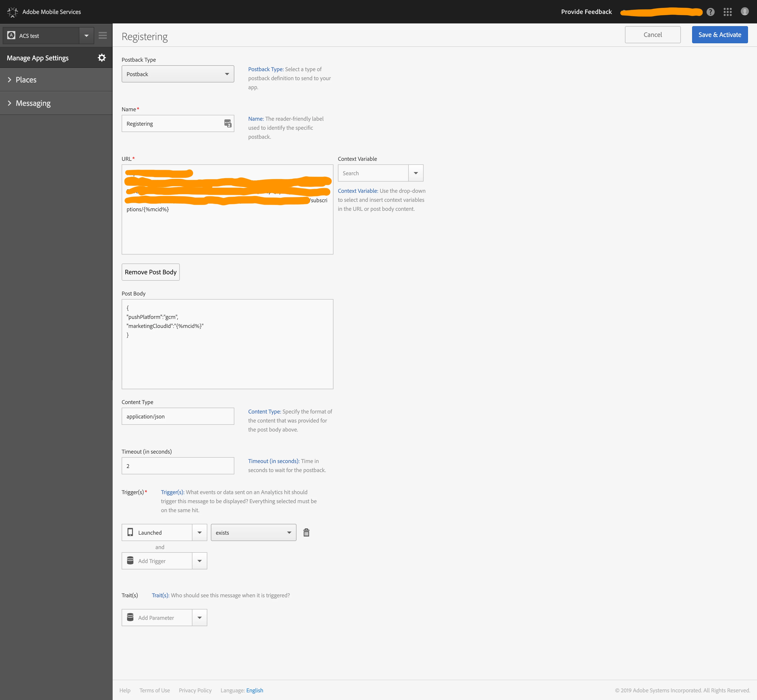Screen dimensions: 757x700
Task: Click the Save & Activate button
Action: pyautogui.click(x=720, y=34)
